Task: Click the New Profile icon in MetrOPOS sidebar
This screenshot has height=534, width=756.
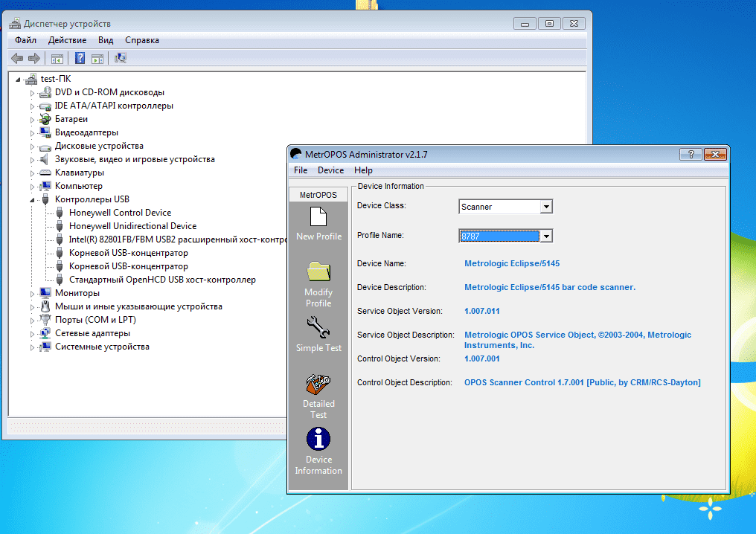Action: coord(318,216)
